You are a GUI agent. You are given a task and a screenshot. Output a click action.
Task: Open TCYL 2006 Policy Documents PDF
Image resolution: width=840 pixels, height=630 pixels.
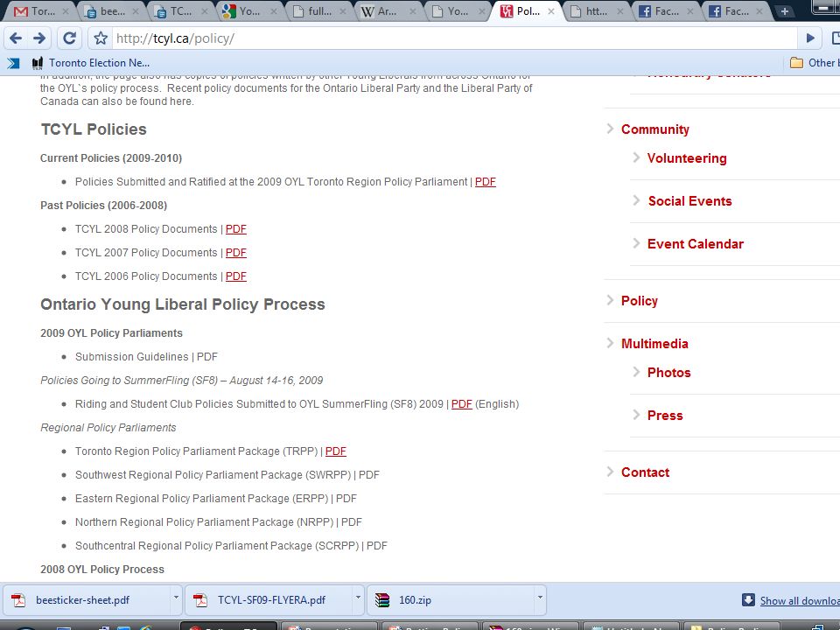(x=235, y=276)
